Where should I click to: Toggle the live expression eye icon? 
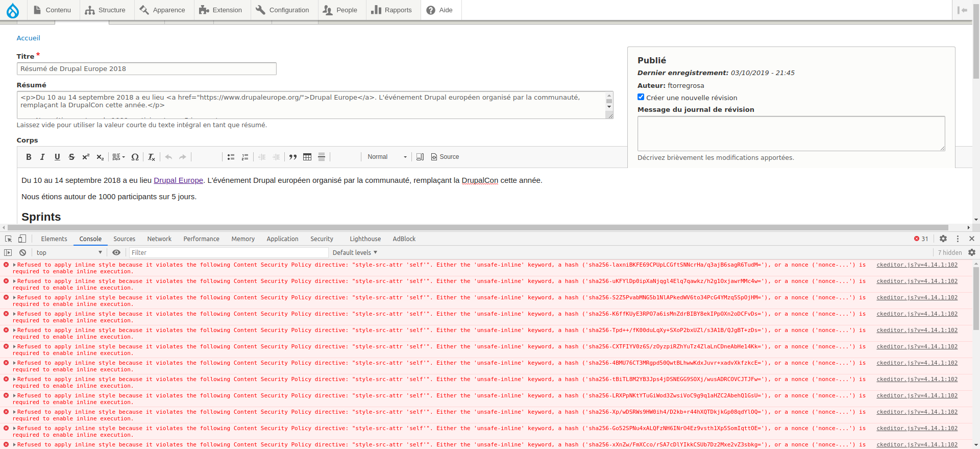coord(116,252)
